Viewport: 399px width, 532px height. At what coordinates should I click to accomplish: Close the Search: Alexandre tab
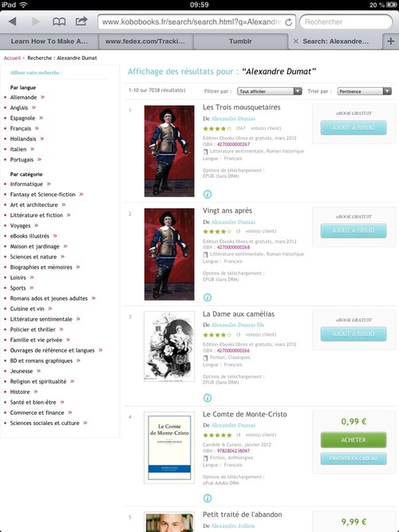coord(296,41)
